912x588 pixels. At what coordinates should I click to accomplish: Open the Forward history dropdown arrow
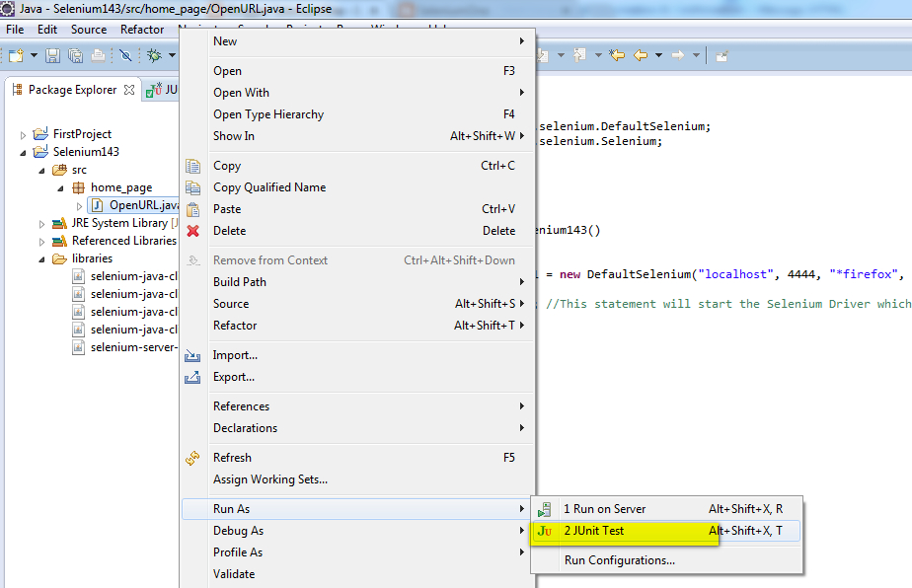coord(696,55)
